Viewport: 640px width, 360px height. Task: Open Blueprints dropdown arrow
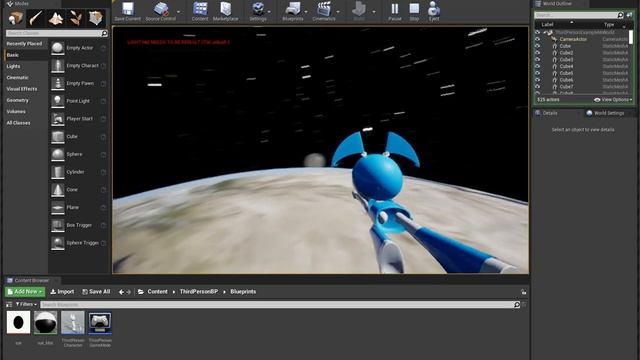pyautogui.click(x=306, y=12)
